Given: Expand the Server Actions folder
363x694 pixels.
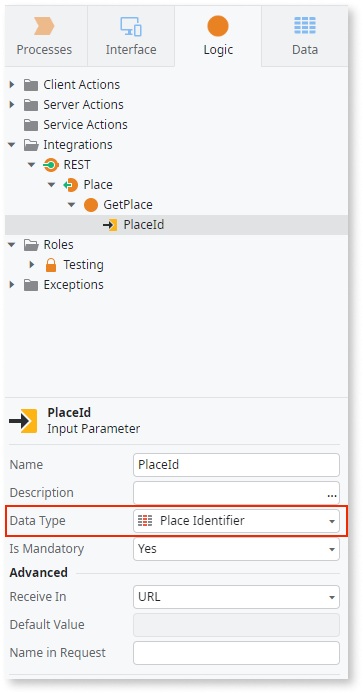Looking at the screenshot, I should [12, 105].
